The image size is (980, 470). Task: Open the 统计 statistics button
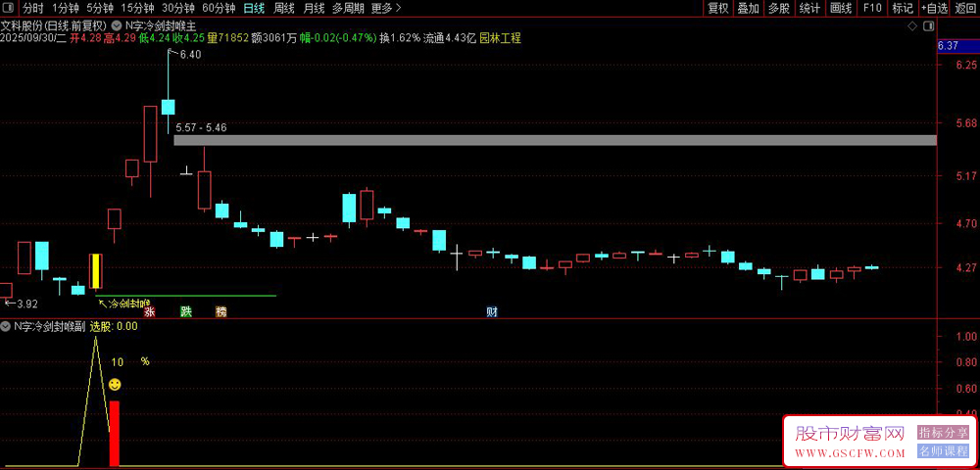pyautogui.click(x=810, y=8)
